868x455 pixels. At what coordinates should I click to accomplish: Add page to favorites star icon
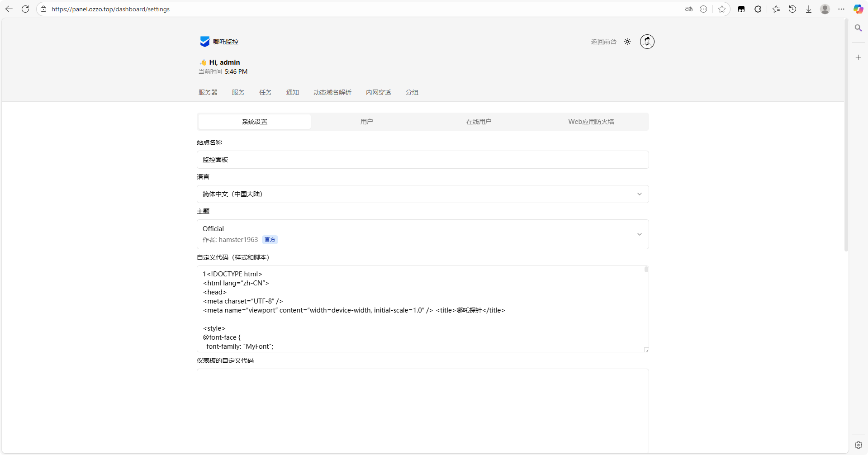click(x=721, y=9)
